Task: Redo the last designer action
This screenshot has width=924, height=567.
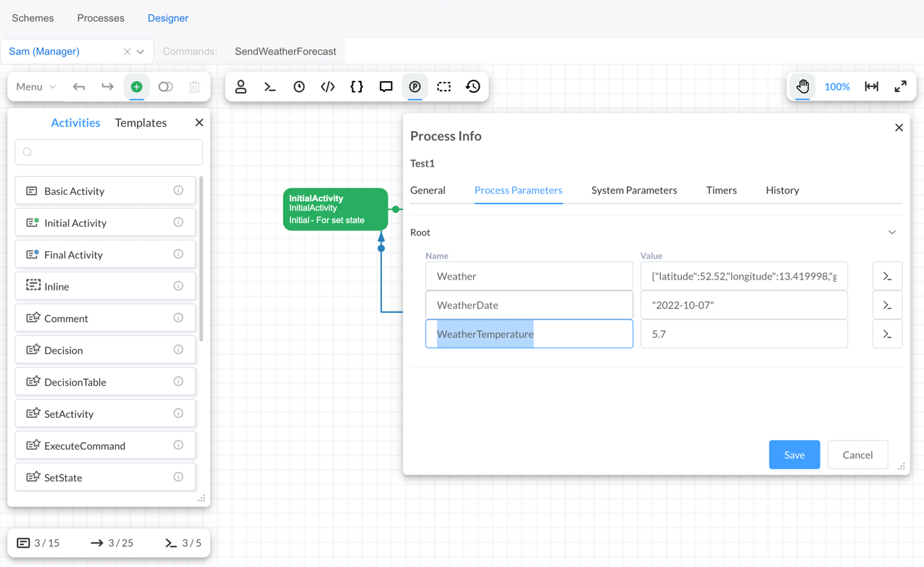Action: pos(107,87)
